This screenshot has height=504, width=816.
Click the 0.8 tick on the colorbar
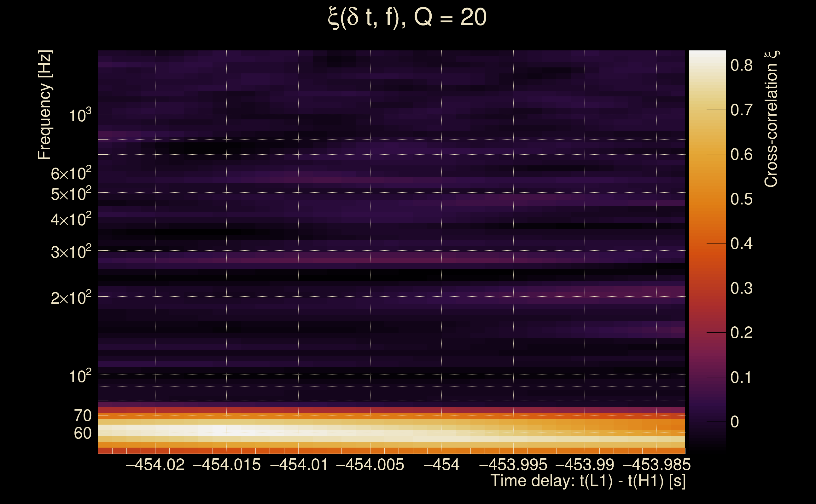pyautogui.click(x=741, y=65)
